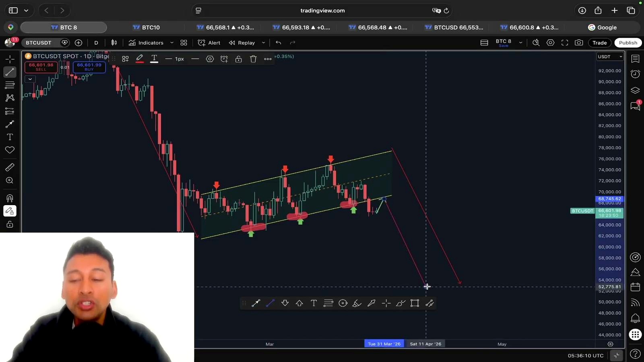The height and width of the screenshot is (362, 644).
Task: Open chart settings hexagon in top bar
Action: pos(550,43)
